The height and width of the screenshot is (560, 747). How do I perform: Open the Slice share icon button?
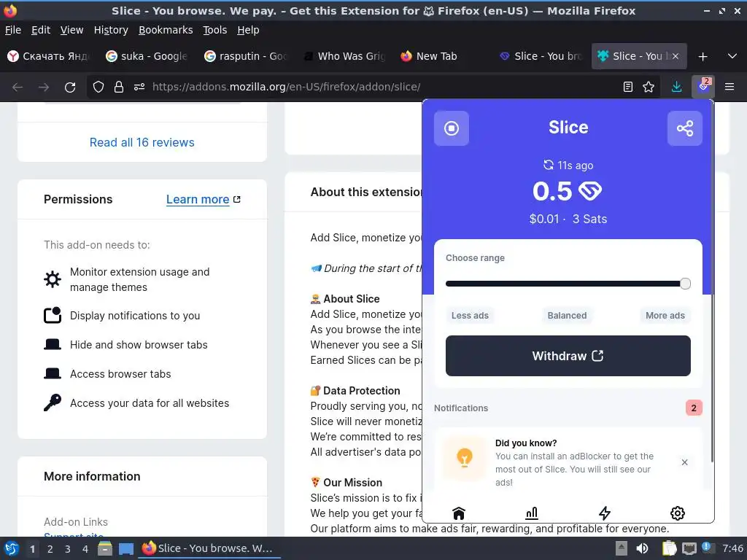pos(684,128)
